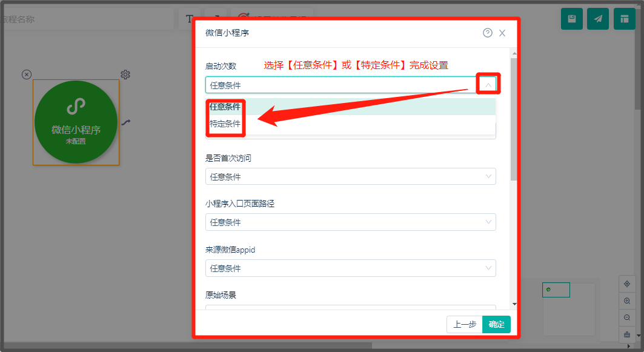Viewport: 644px width, 352px height.
Task: Click dialog scrollbar down arrow
Action: pos(514,304)
